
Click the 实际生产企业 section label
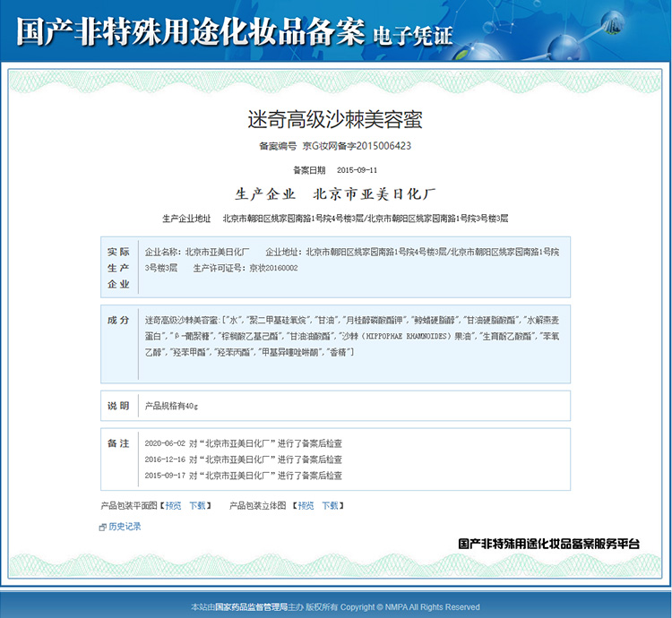[118, 268]
